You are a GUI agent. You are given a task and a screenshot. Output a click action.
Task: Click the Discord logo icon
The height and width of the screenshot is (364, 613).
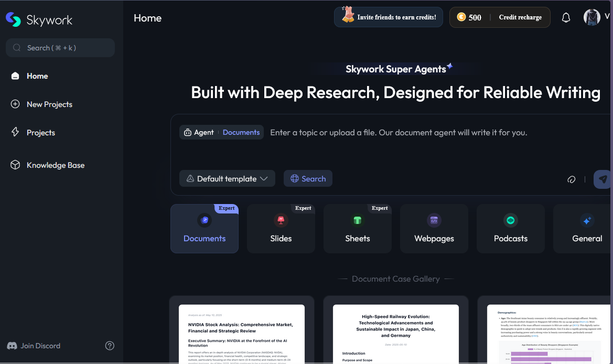[x=12, y=346]
